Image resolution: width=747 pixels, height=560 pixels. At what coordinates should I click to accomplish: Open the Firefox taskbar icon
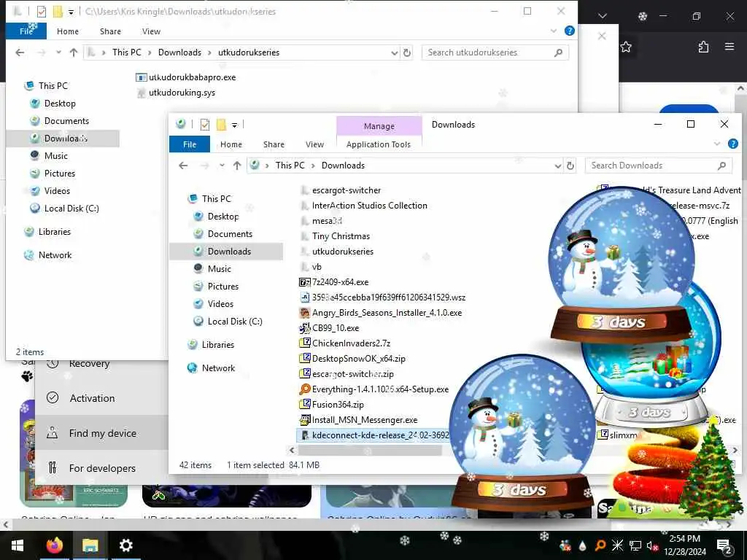coord(54,545)
